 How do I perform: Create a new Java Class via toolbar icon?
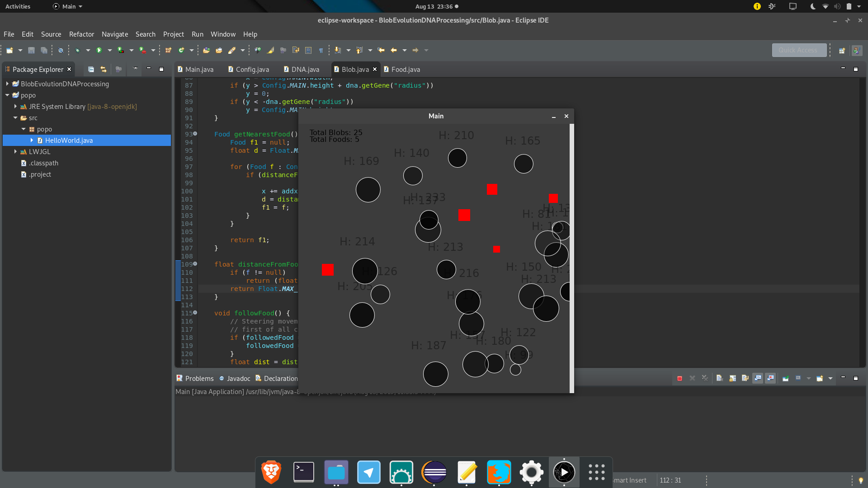click(181, 50)
